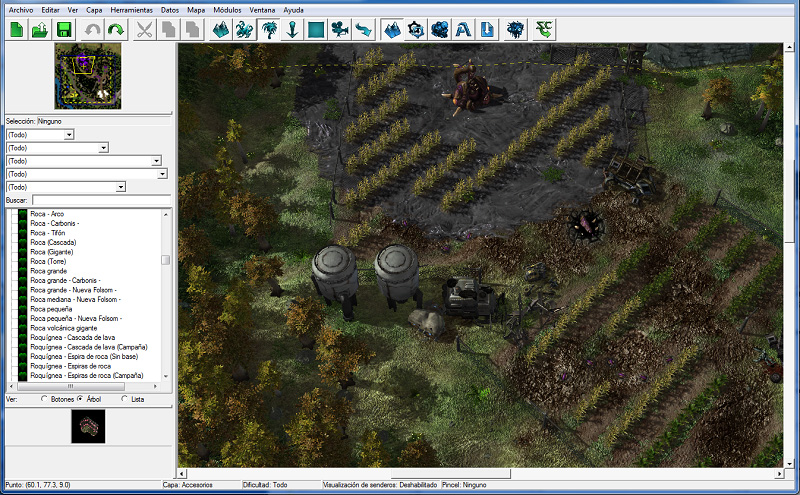
Task: Click doodad list scroll up arrow
Action: click(x=166, y=214)
